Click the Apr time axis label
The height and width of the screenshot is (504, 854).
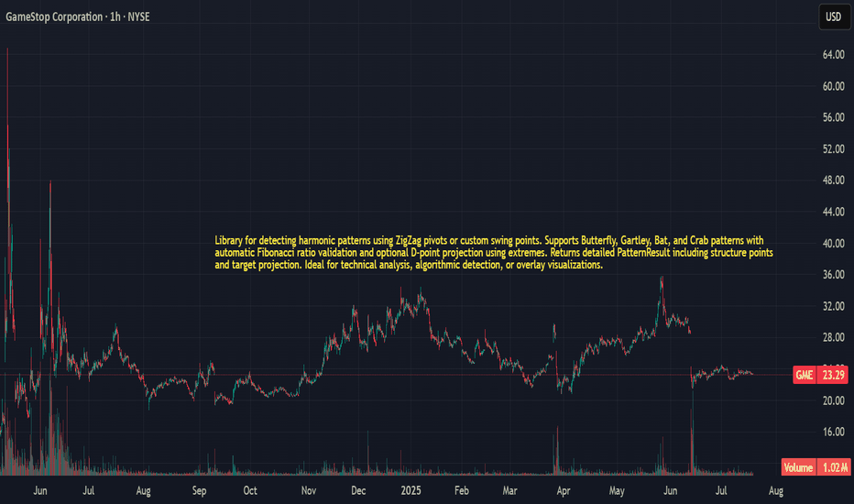(564, 490)
